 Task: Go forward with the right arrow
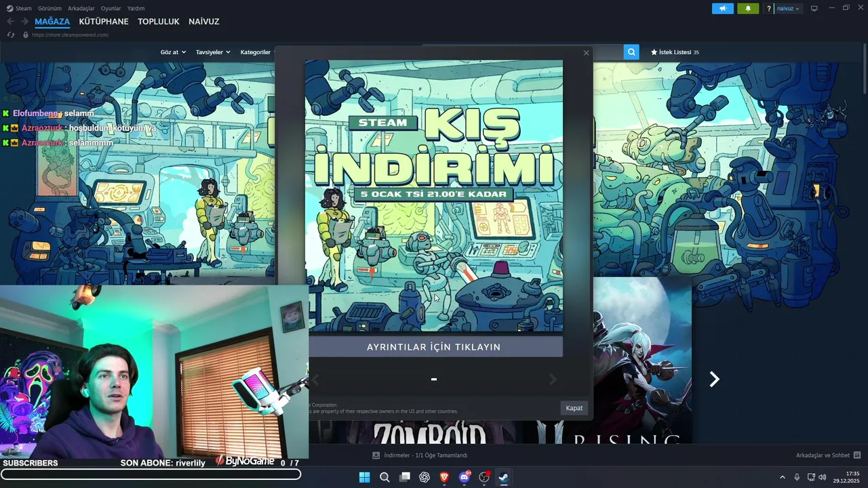24,22
